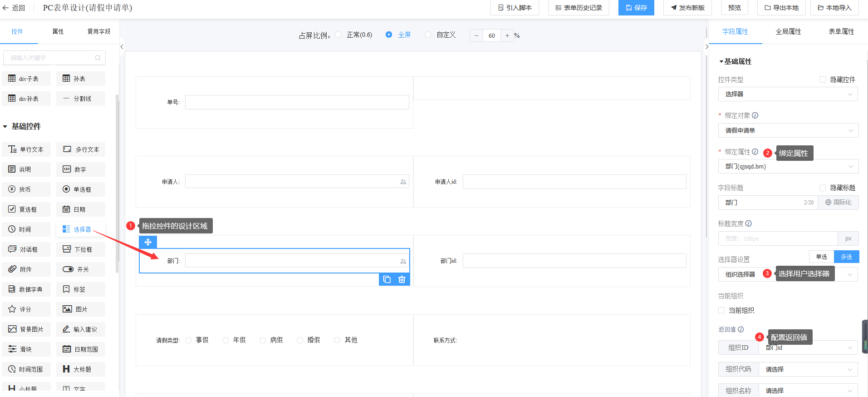Select 正常(0.6) screen ratio radio
This screenshot has height=397, width=868.
[338, 35]
